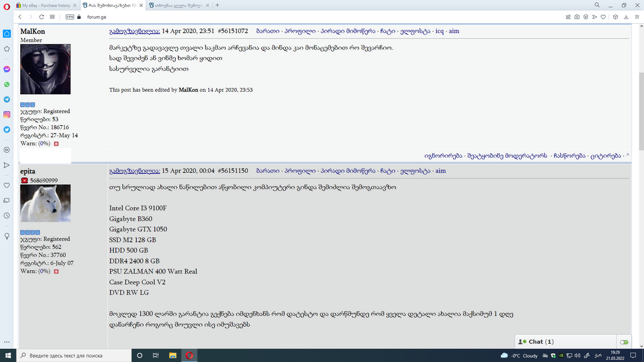Open the Chat (1) bar
This screenshot has width=644, height=362.
point(565,342)
